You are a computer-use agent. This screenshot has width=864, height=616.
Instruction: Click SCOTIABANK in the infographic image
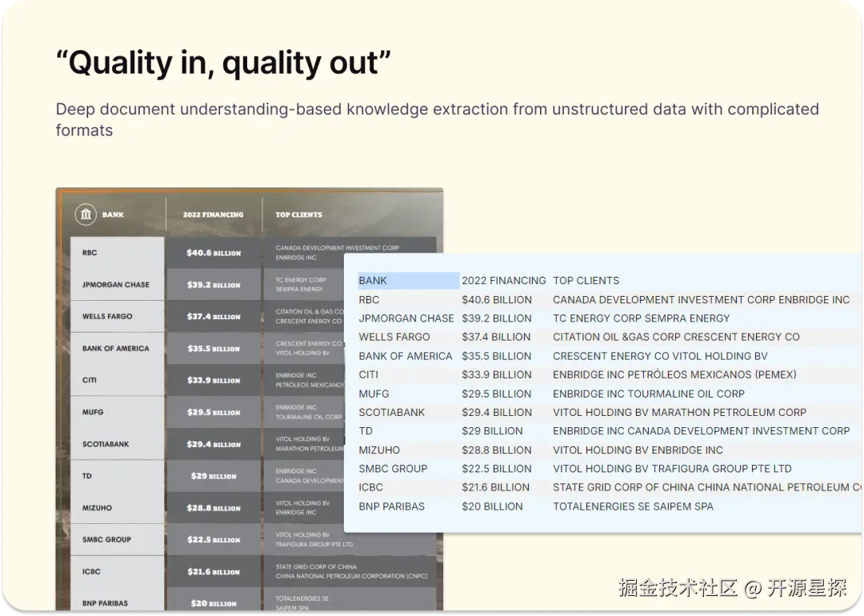(106, 444)
